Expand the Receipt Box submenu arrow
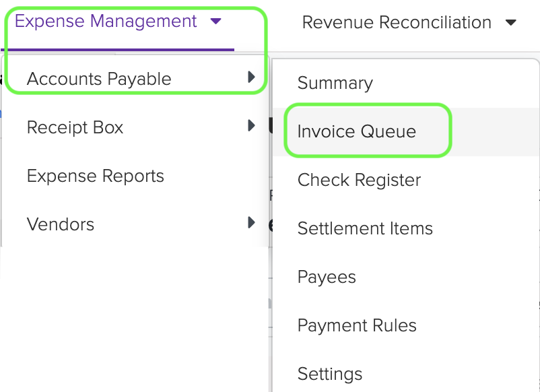Viewport: 540px width, 392px height. coord(252,127)
